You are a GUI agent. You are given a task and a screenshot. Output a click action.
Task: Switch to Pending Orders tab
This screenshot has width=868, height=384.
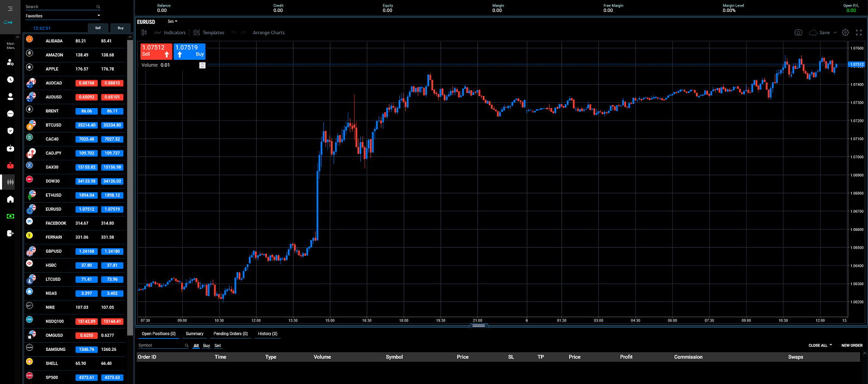(x=231, y=334)
